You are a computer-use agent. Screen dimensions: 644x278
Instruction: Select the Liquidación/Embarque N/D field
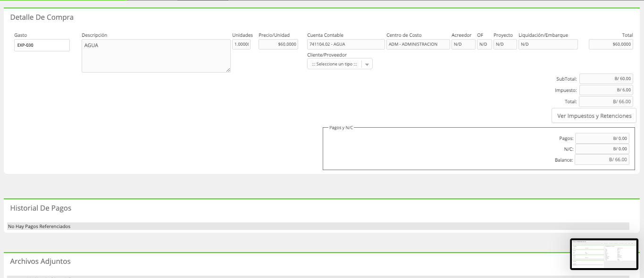coord(548,44)
